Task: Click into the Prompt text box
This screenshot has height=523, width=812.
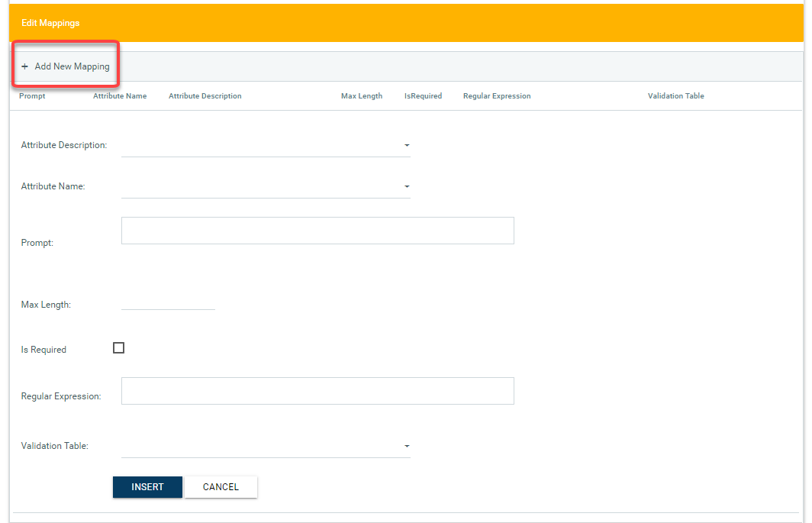Action: click(x=317, y=231)
